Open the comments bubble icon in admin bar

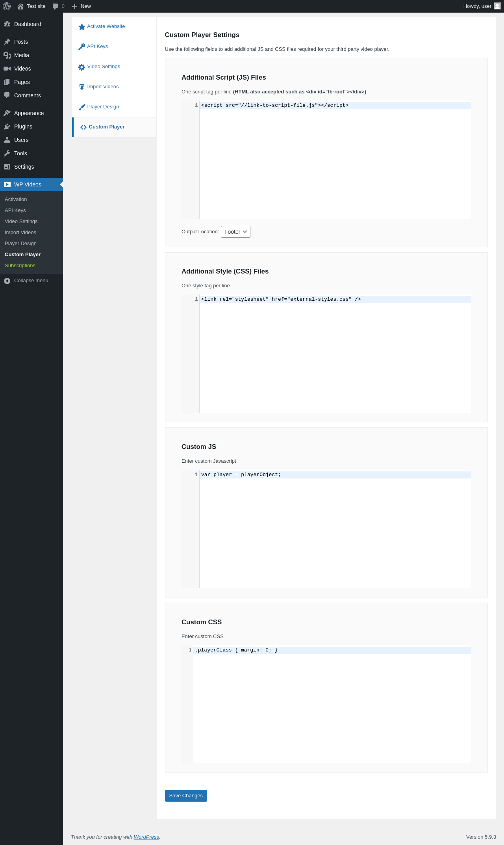(56, 6)
